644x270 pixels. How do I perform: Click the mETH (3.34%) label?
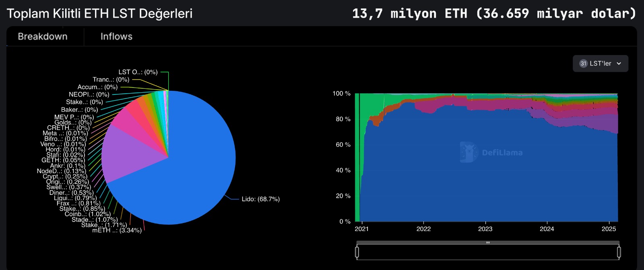(117, 230)
